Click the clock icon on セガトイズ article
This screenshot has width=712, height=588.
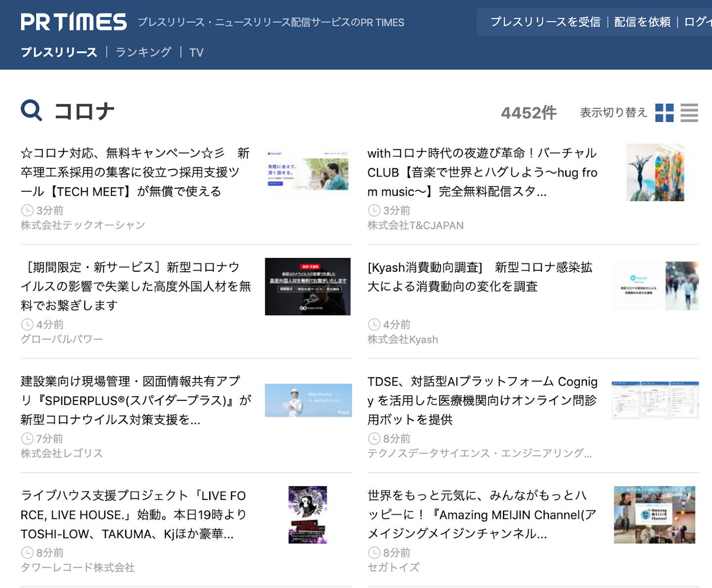(374, 553)
